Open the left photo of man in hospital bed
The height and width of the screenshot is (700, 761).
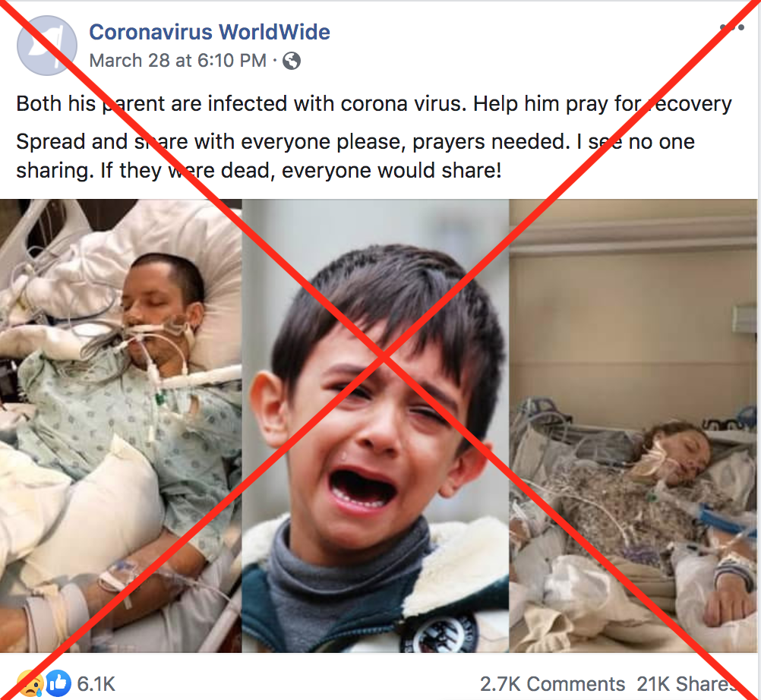tap(120, 425)
